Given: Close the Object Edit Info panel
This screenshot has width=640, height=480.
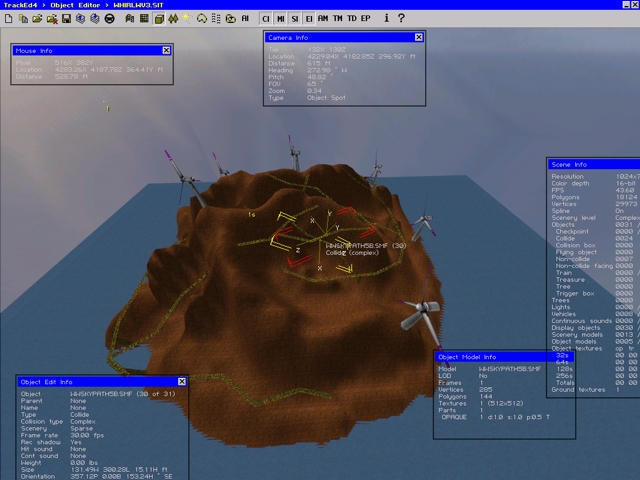Looking at the screenshot, I should [x=182, y=382].
